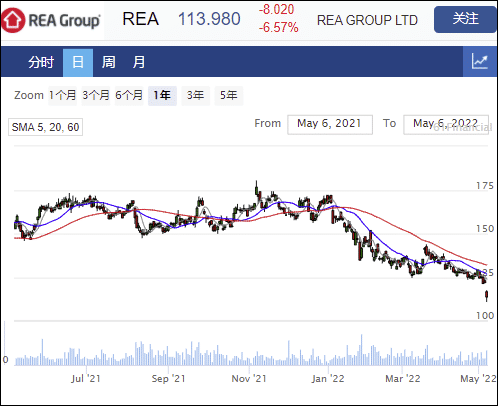This screenshot has width=498, height=406.
Task: Open the SMA 5, 20, 60 indicator selector
Action: pos(45,127)
